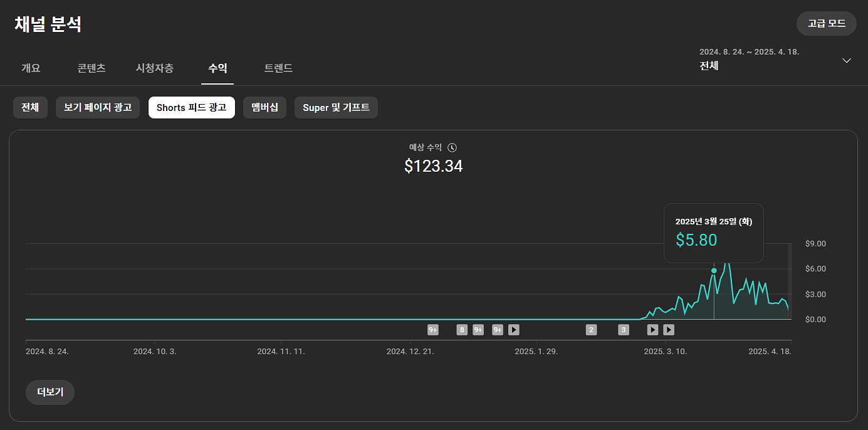The image size is (868, 430).
Task: Click the rightmost play marker under chart
Action: click(x=669, y=330)
